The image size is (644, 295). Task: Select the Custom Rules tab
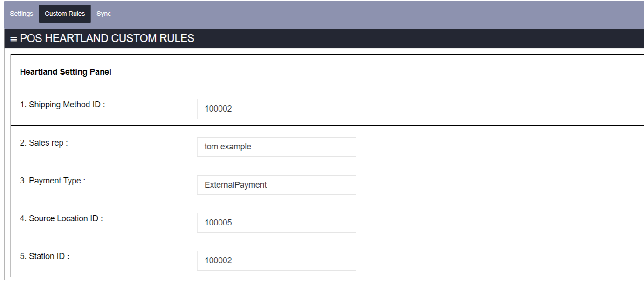click(65, 14)
